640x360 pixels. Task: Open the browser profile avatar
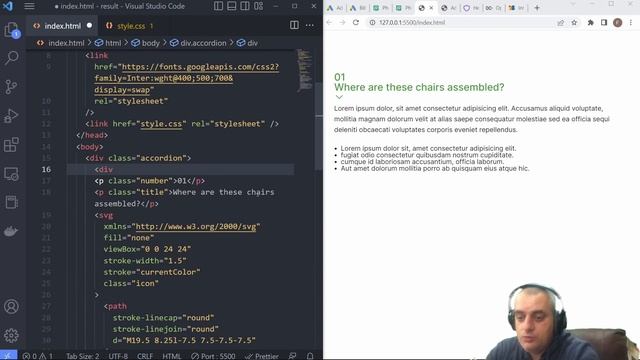pos(618,22)
